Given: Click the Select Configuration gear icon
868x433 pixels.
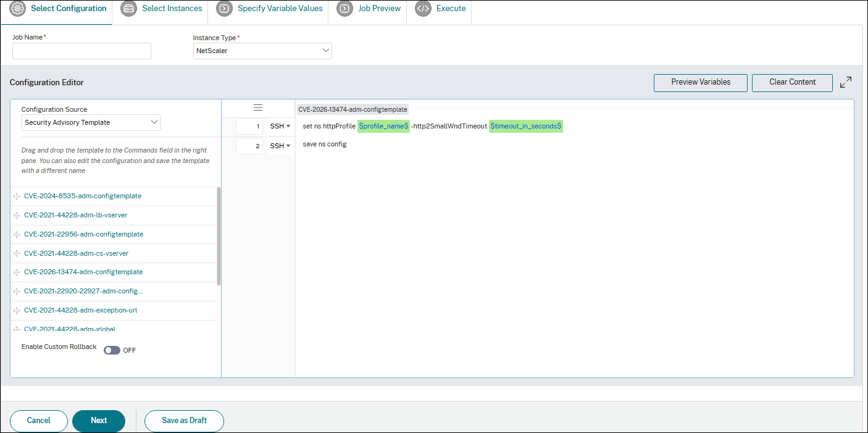Looking at the screenshot, I should 17,9.
